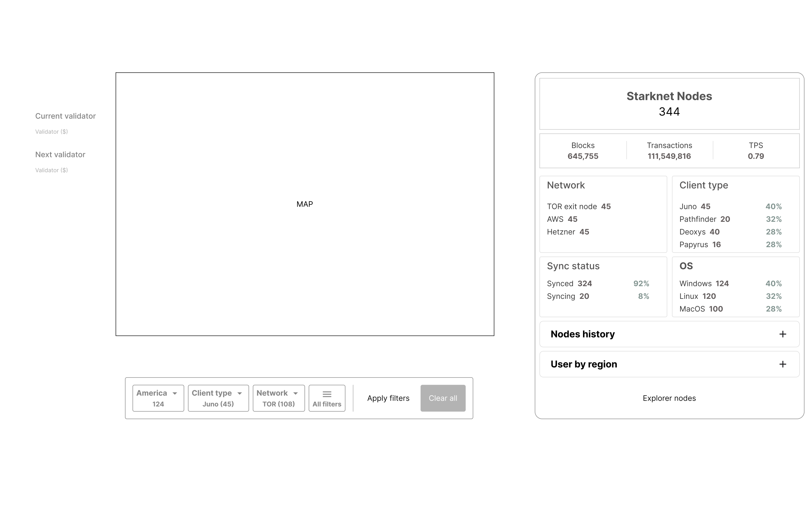The image size is (812, 525).
Task: Click the 8% Syncing percentage
Action: point(643,296)
